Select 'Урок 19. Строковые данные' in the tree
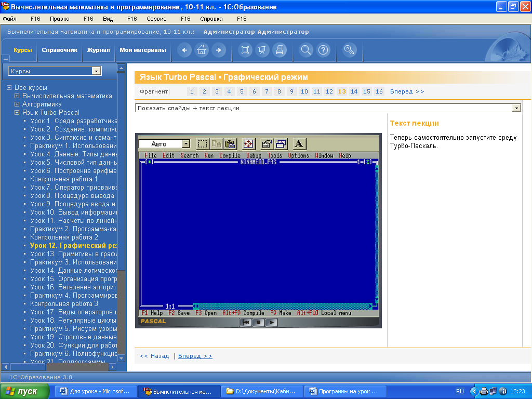 pos(73,337)
